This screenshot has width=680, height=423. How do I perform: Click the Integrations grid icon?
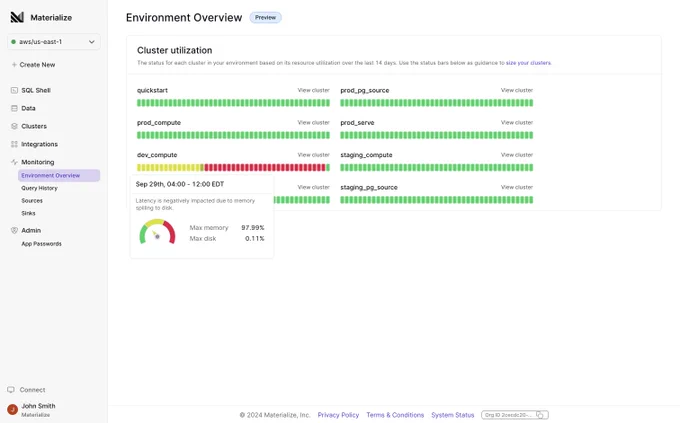[x=14, y=144]
